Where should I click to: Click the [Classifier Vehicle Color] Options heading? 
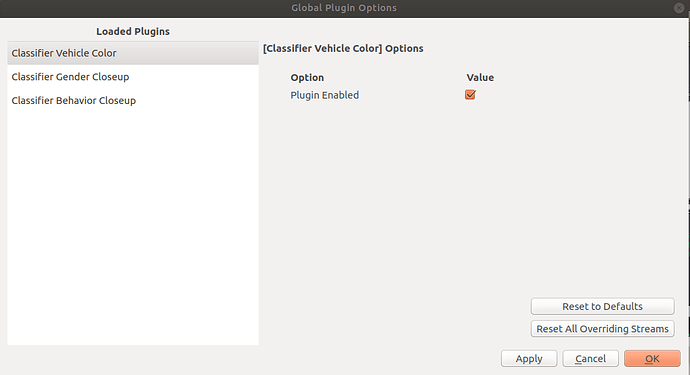pyautogui.click(x=343, y=48)
